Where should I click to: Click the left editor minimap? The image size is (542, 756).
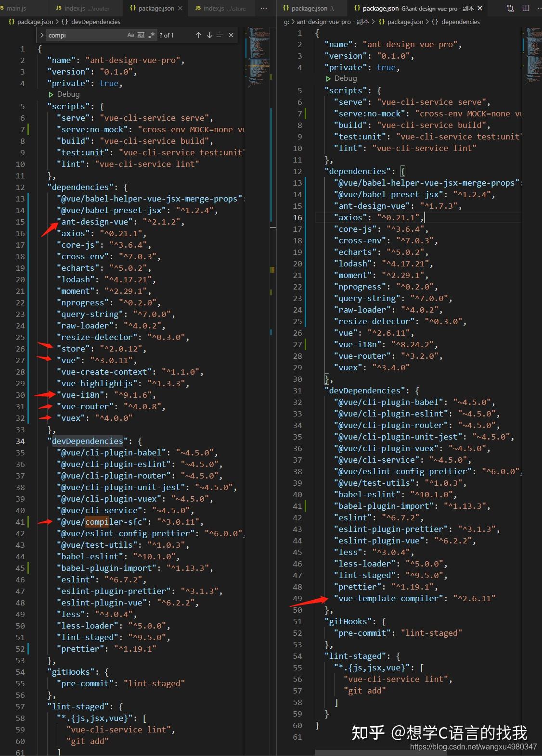(259, 58)
